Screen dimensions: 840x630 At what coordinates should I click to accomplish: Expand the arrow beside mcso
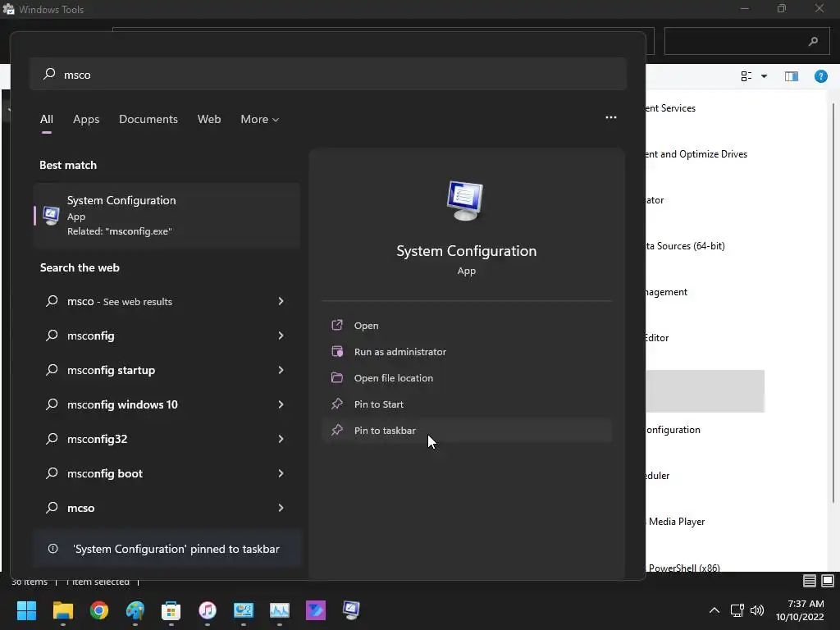click(281, 507)
